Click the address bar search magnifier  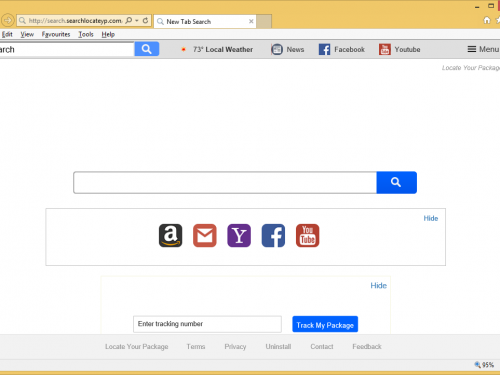129,21
